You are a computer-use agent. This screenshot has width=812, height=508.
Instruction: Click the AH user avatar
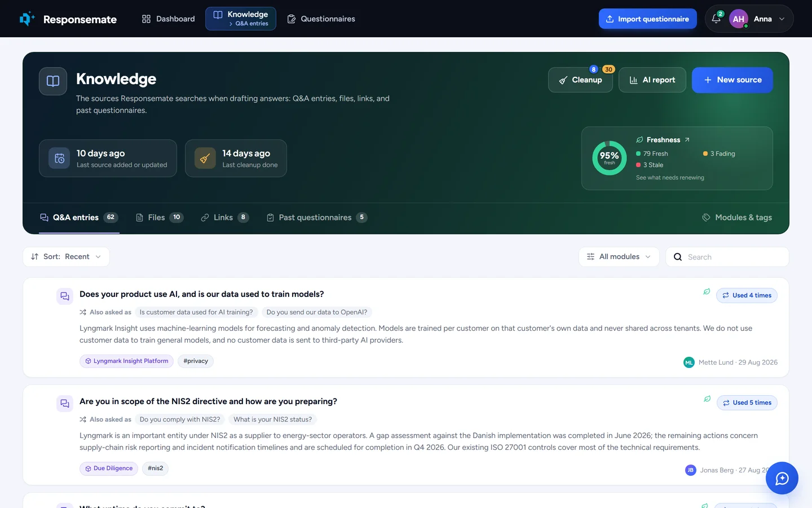coord(738,19)
